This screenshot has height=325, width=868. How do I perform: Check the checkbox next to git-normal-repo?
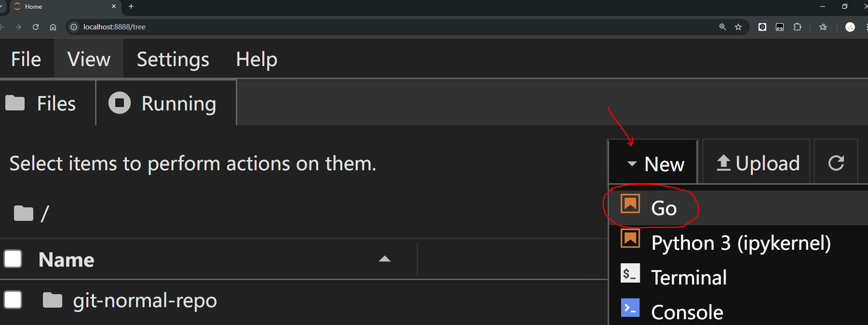point(13,300)
